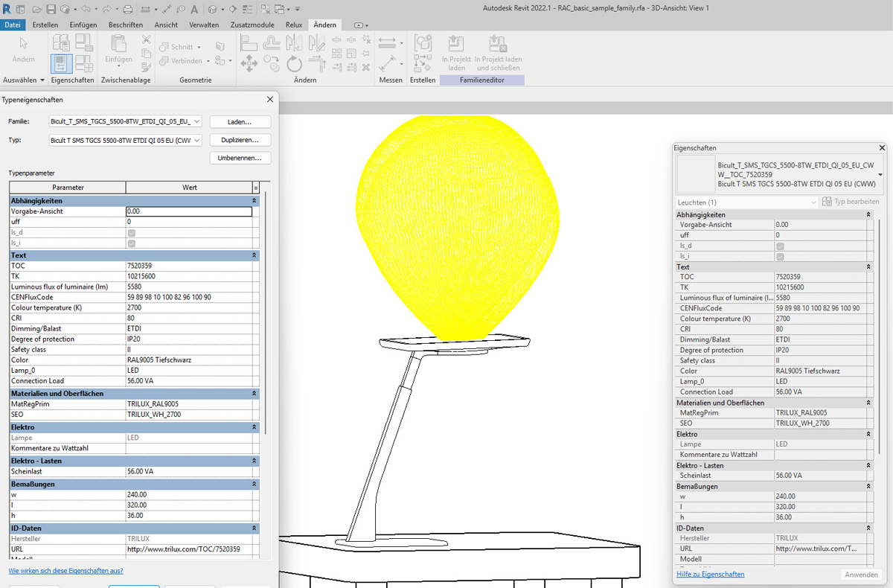Image resolution: width=893 pixels, height=588 pixels.
Task: Open the Typ dropdown
Action: tap(196, 140)
